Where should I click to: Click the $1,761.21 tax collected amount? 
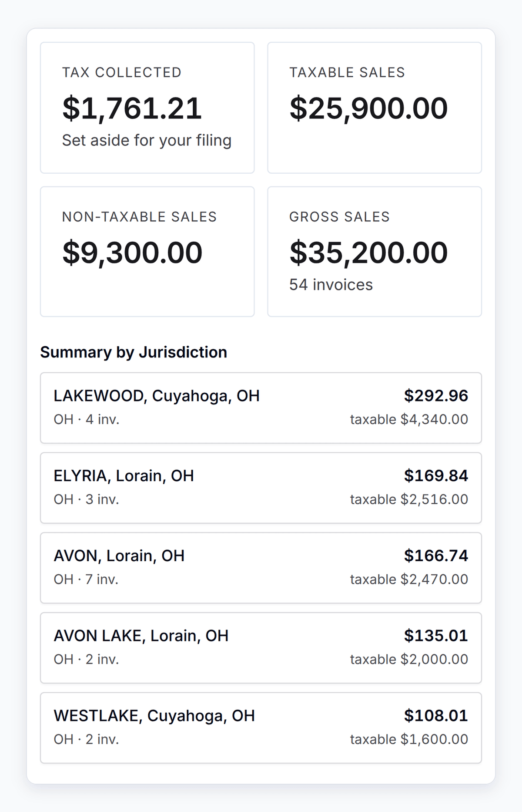(x=132, y=108)
